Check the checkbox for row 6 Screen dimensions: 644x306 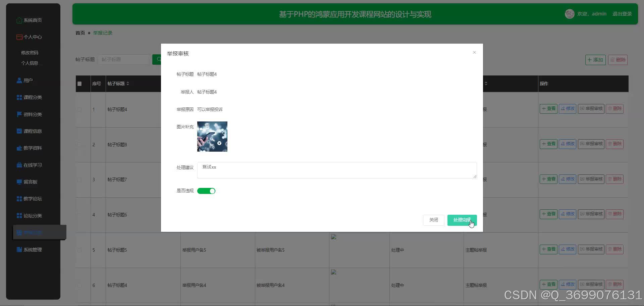79,286
